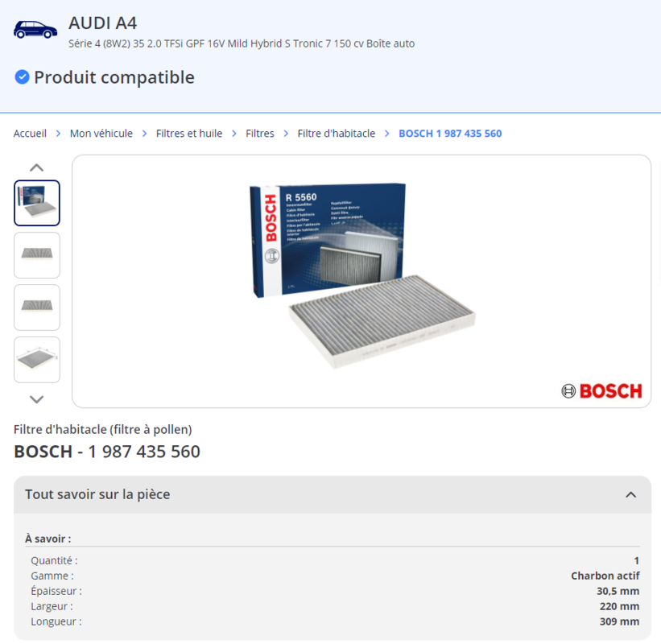
Task: Click the 'Tout savoir sur la pièce' header
Action: coord(97,494)
